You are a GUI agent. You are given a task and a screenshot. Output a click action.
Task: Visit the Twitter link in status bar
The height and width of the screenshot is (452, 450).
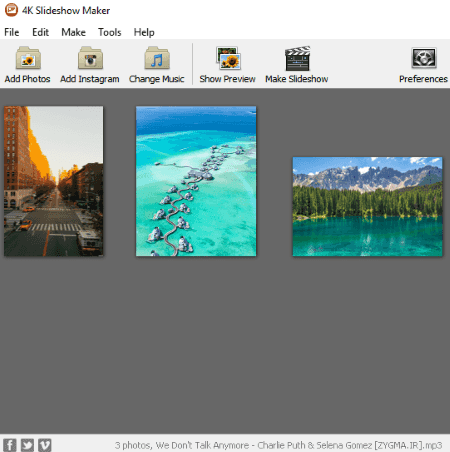point(27,445)
